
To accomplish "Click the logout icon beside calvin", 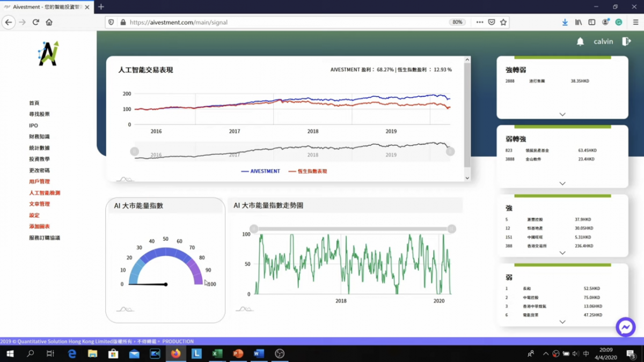I will tap(626, 41).
